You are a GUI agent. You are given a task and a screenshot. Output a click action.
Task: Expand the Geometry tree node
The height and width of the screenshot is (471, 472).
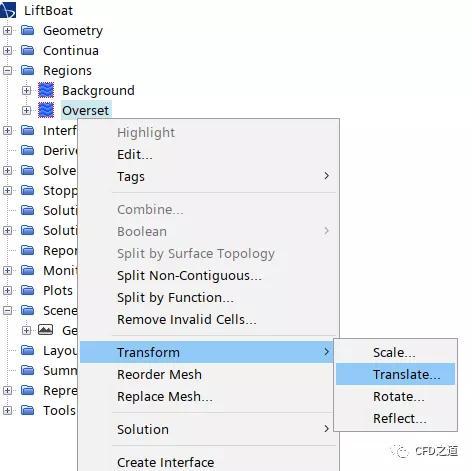pyautogui.click(x=7, y=30)
